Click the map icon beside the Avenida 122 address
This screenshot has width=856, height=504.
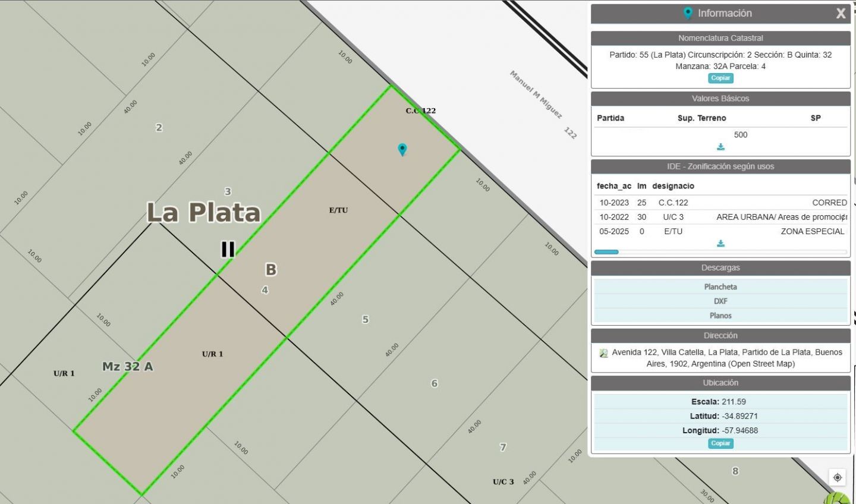pyautogui.click(x=603, y=353)
